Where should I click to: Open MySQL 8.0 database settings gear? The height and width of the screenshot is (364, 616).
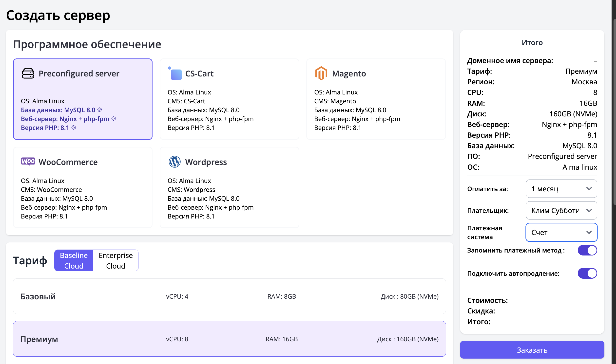pos(100,110)
